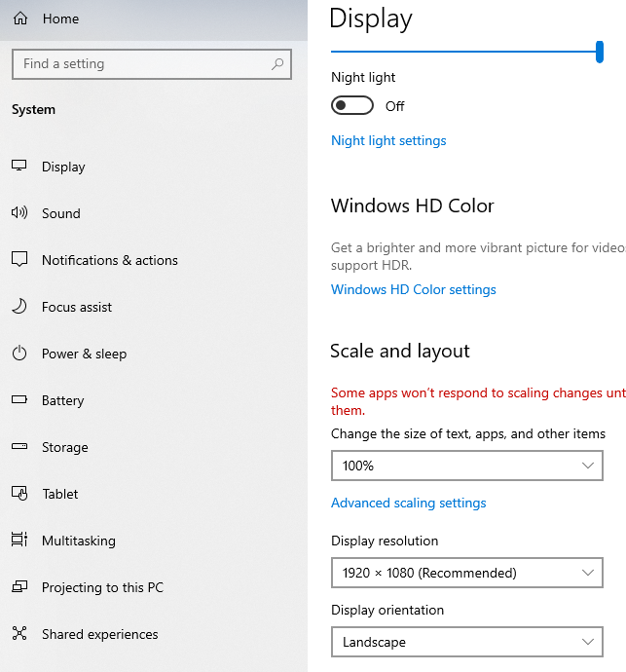Click the Battery icon in sidebar
This screenshot has width=626, height=672.
(x=19, y=400)
